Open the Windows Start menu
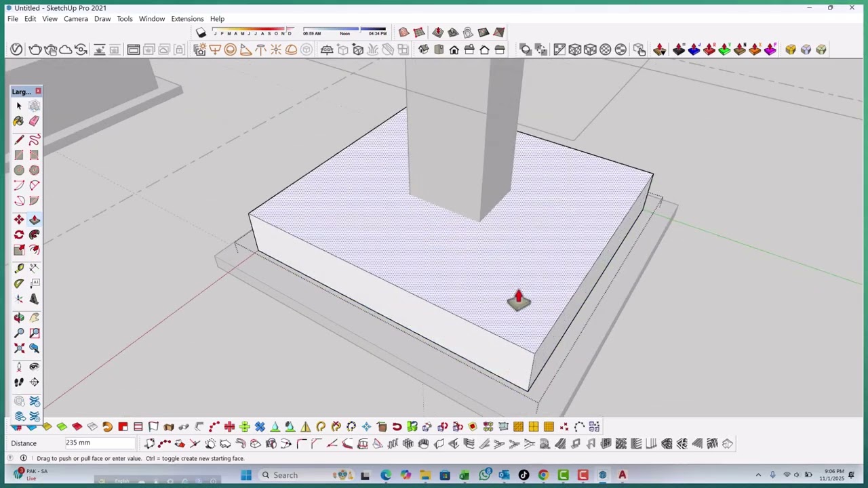This screenshot has width=868, height=488. pos(246,475)
